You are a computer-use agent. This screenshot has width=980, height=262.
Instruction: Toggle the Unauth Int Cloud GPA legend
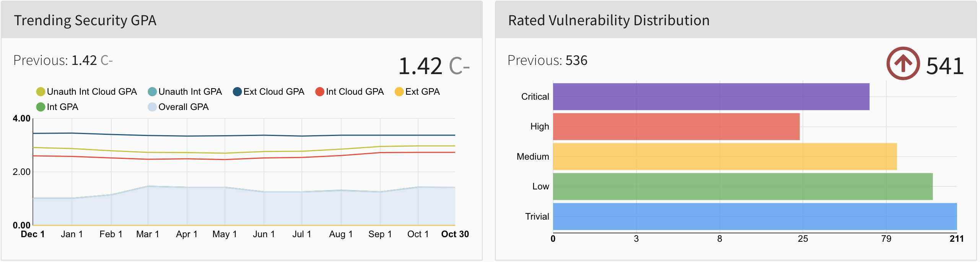tap(87, 92)
